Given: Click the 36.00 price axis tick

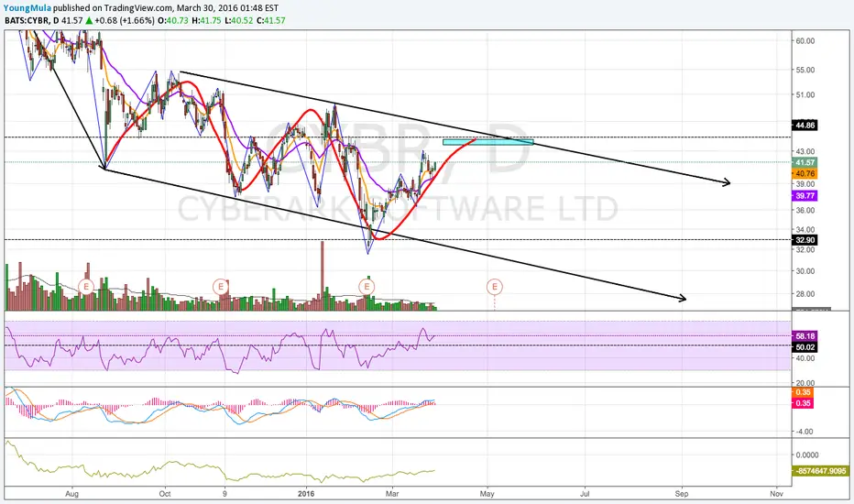Looking at the screenshot, I should pos(805,211).
